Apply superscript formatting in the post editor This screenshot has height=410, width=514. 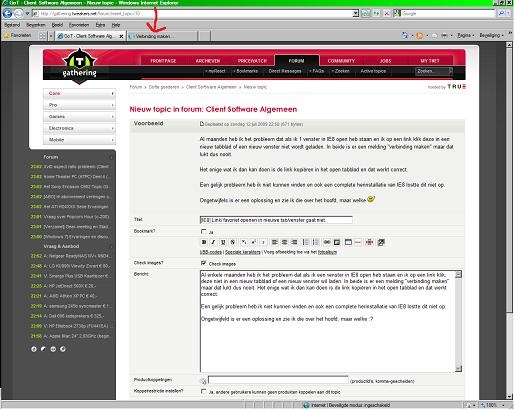tap(254, 242)
